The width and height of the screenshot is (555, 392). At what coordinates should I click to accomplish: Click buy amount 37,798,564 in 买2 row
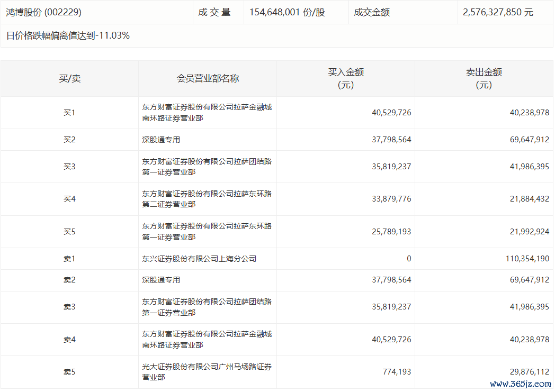[391, 140]
